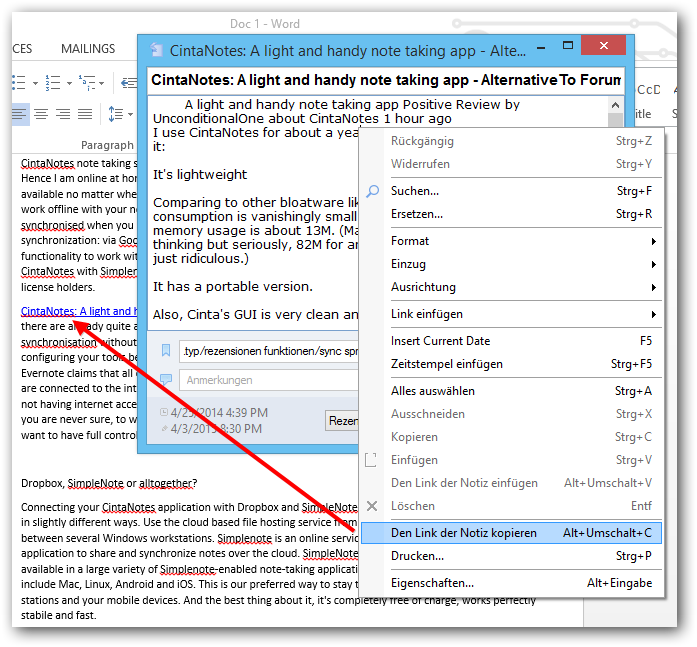Click the search magnifier icon beside Suchen
Image resolution: width=697 pixels, height=647 pixels.
pyautogui.click(x=373, y=192)
